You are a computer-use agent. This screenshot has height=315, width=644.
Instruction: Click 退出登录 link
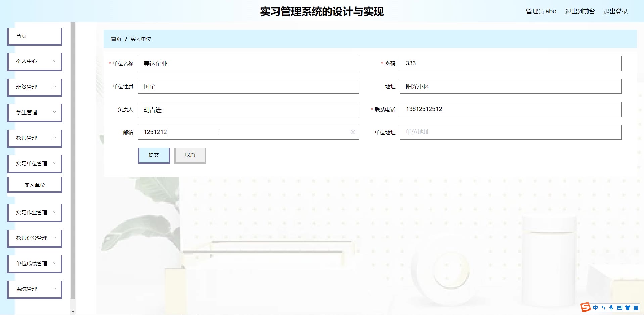(x=615, y=11)
